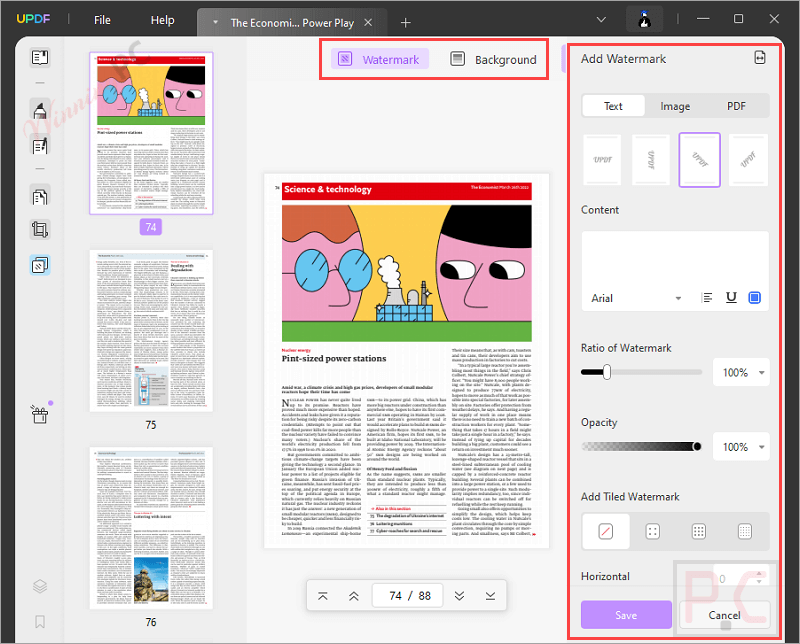Select the Page Tools watermark icon

[x=40, y=265]
